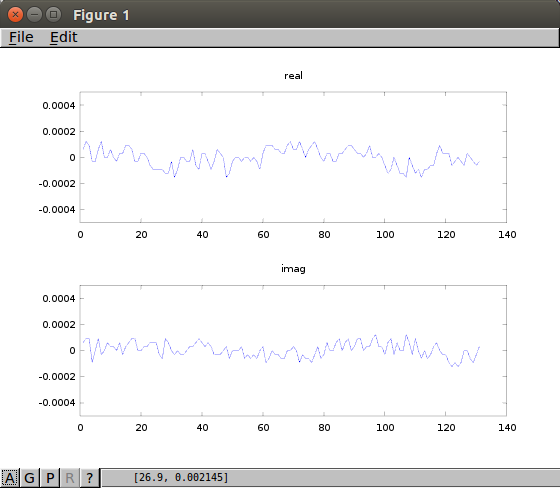This screenshot has height=488, width=560.
Task: Close the Figure 1 window
Action: 15,15
